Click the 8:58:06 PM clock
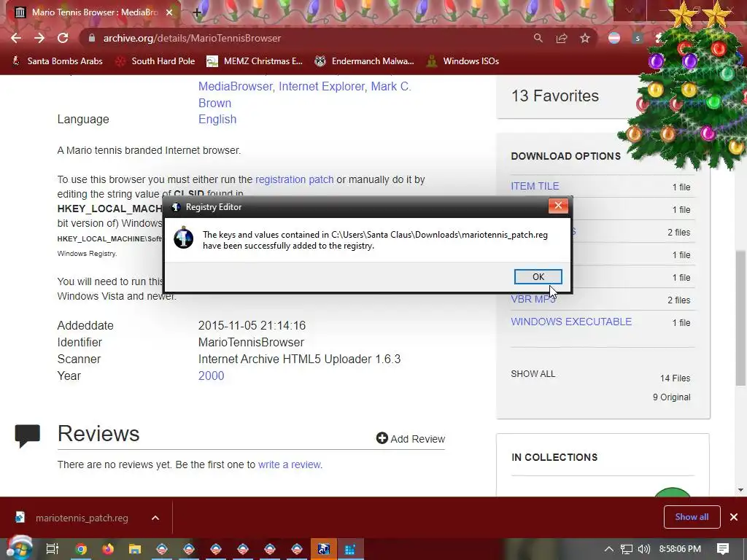The height and width of the screenshot is (560, 747). (x=680, y=549)
